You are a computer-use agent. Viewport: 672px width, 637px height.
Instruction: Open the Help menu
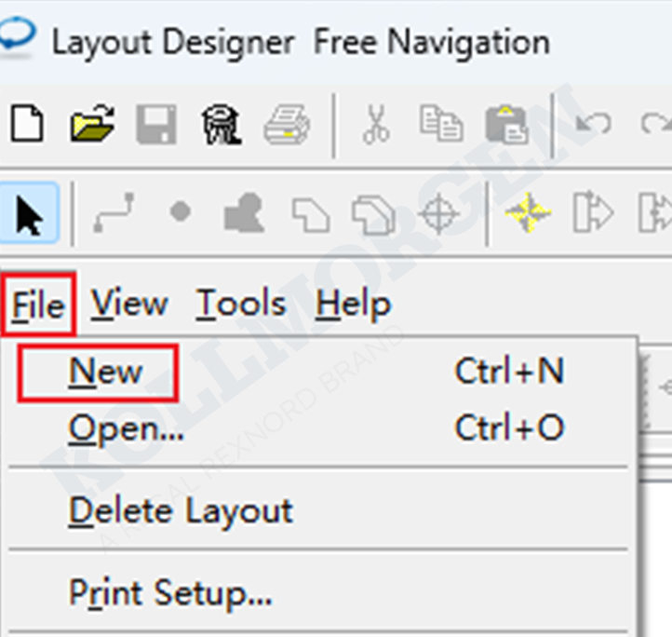pyautogui.click(x=354, y=305)
